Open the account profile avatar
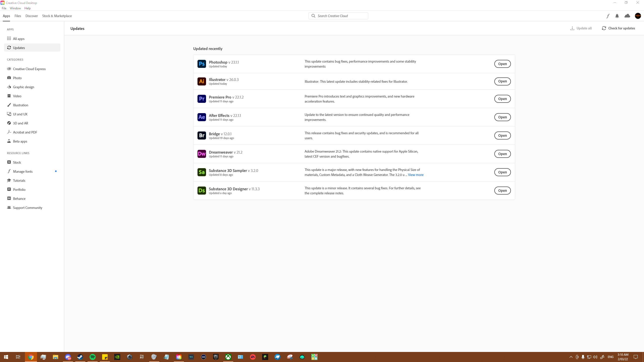The height and width of the screenshot is (362, 644). (638, 16)
